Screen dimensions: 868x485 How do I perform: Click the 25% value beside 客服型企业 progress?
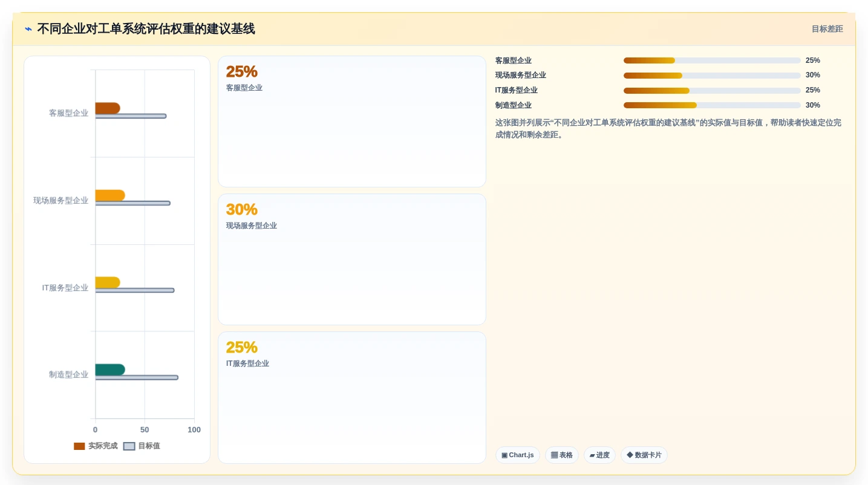(x=813, y=60)
